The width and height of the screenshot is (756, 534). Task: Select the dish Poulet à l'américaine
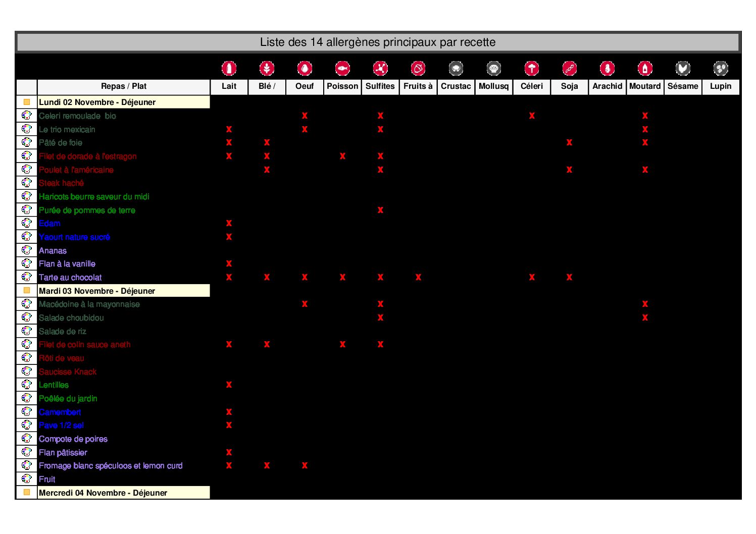pyautogui.click(x=76, y=170)
